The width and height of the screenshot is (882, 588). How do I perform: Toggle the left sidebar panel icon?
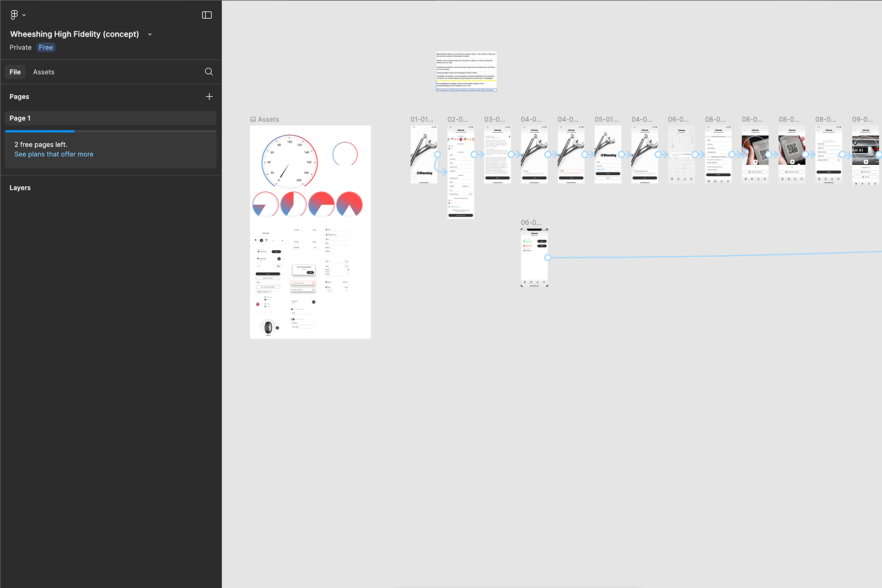[x=207, y=15]
